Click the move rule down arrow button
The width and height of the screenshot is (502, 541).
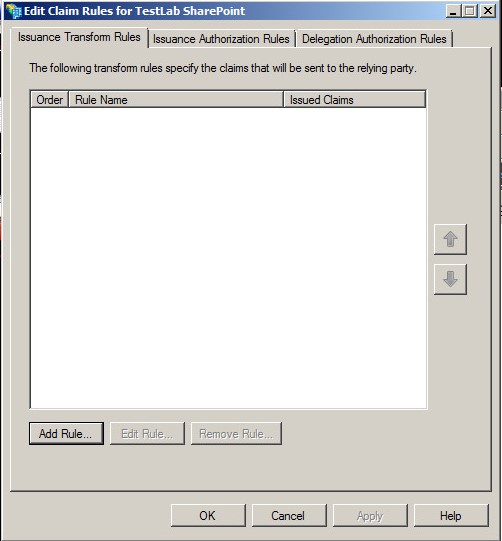[450, 279]
